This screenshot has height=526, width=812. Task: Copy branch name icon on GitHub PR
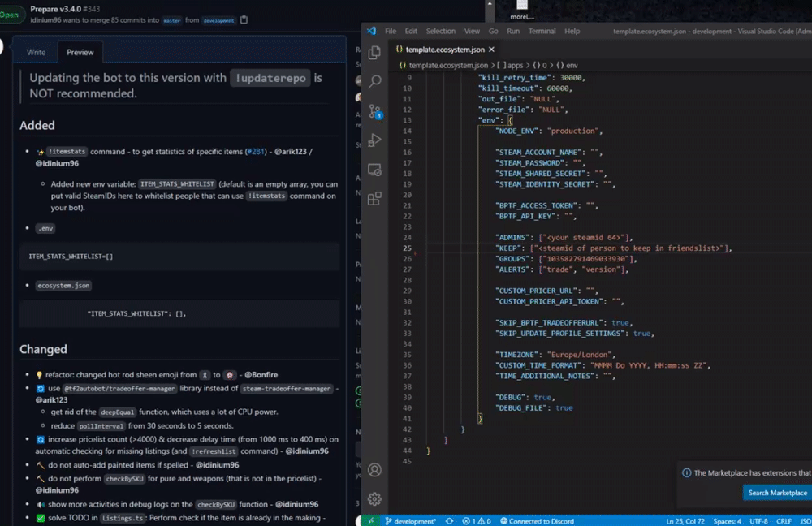point(244,19)
